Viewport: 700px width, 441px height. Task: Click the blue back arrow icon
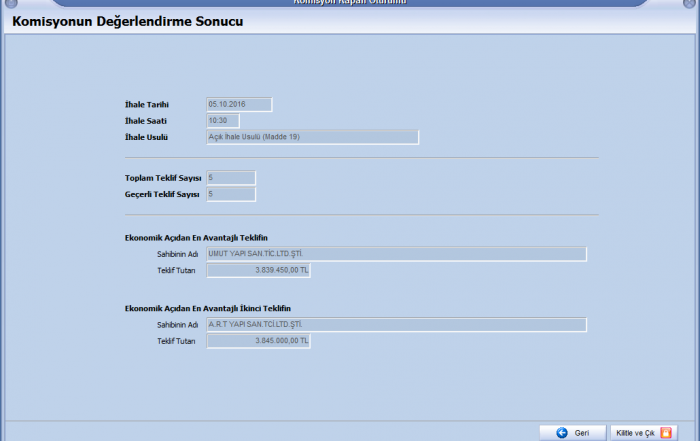[x=562, y=433]
